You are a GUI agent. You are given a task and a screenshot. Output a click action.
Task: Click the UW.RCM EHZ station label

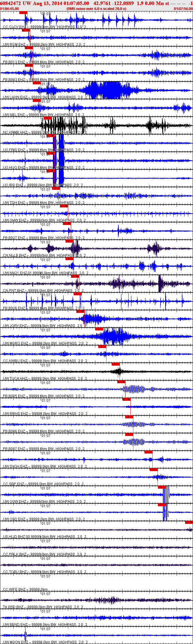tap(14, 45)
